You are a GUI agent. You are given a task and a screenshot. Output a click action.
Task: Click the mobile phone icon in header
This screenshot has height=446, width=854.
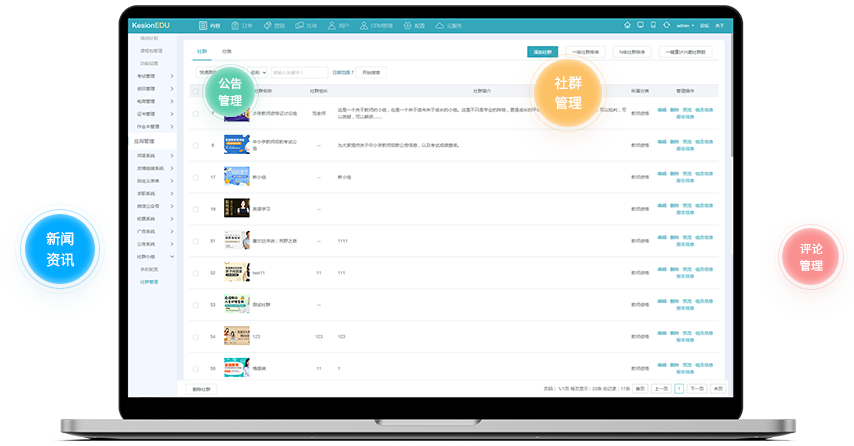653,24
